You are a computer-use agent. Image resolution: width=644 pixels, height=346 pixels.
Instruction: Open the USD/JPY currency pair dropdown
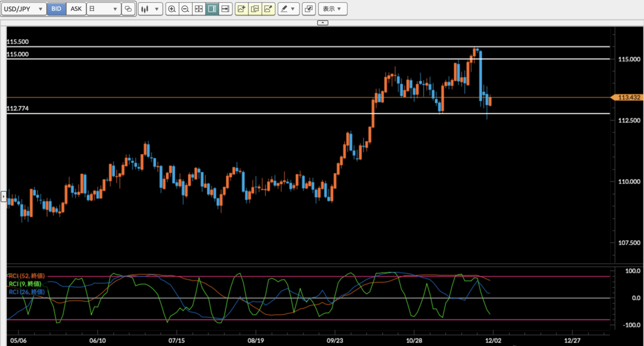[x=24, y=9]
